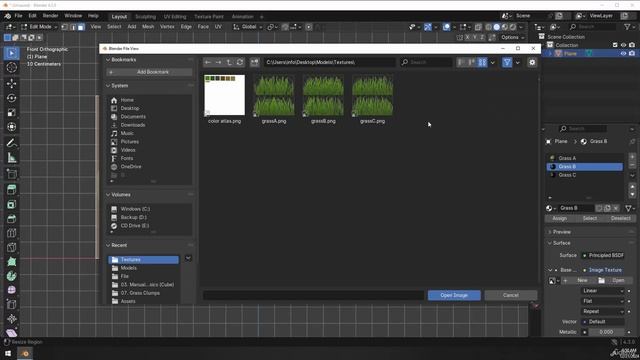Screen dimensions: 640x360
Task: Select the Cursor tool in viewport toolbar
Action: pyautogui.click(x=11, y=68)
